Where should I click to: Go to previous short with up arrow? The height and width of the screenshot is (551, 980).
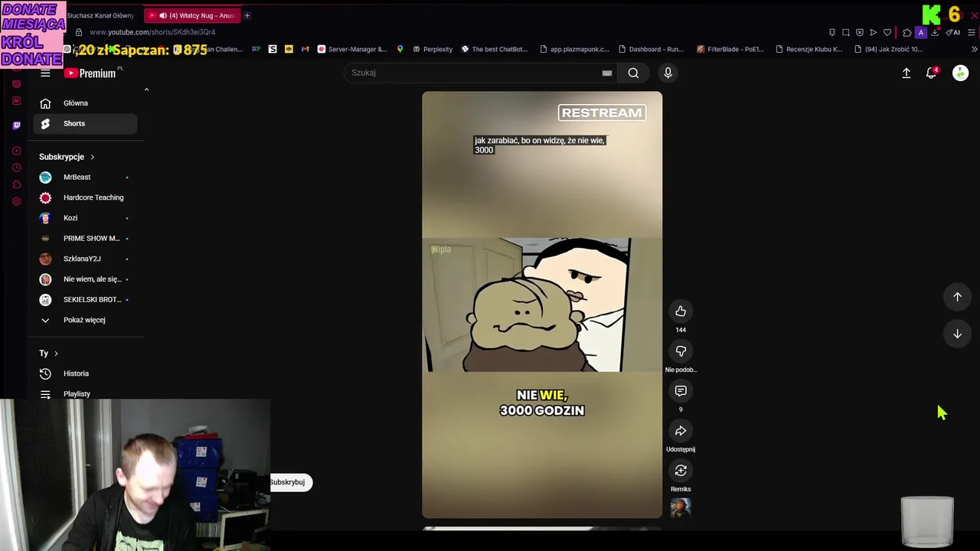click(957, 297)
